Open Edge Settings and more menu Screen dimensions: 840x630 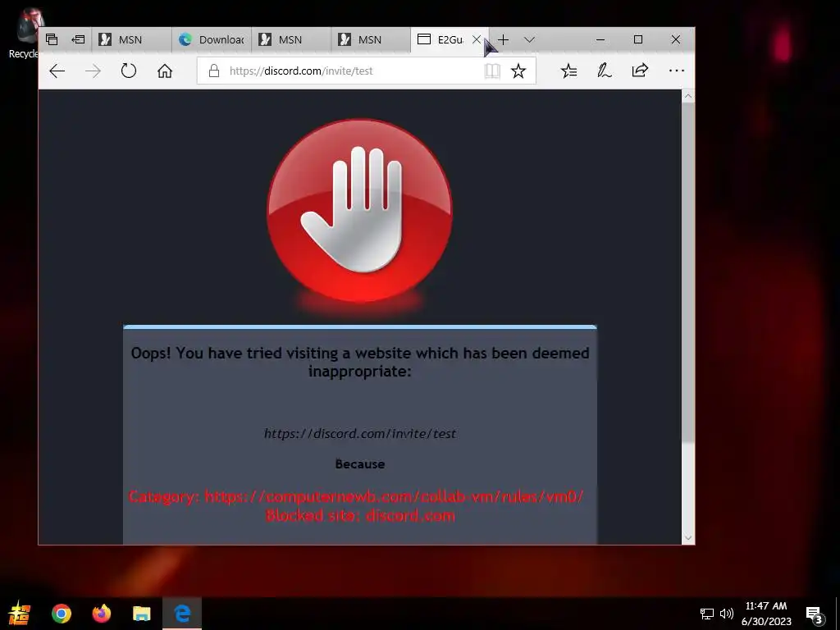[x=676, y=71]
